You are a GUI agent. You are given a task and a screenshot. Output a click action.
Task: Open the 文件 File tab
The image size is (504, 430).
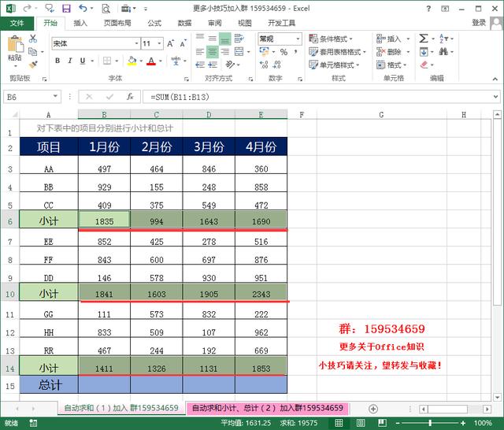tap(17, 23)
